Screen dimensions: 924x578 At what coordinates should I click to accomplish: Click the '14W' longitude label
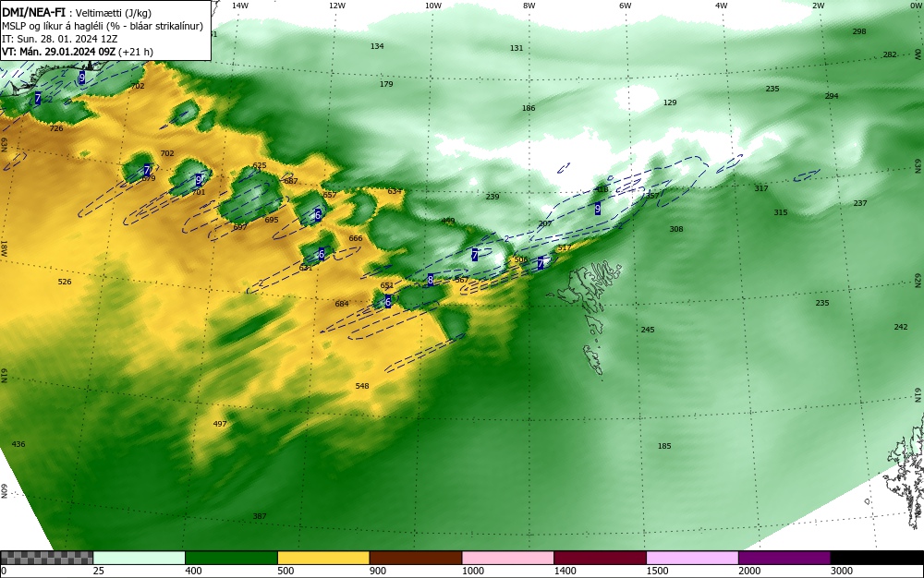[x=240, y=6]
